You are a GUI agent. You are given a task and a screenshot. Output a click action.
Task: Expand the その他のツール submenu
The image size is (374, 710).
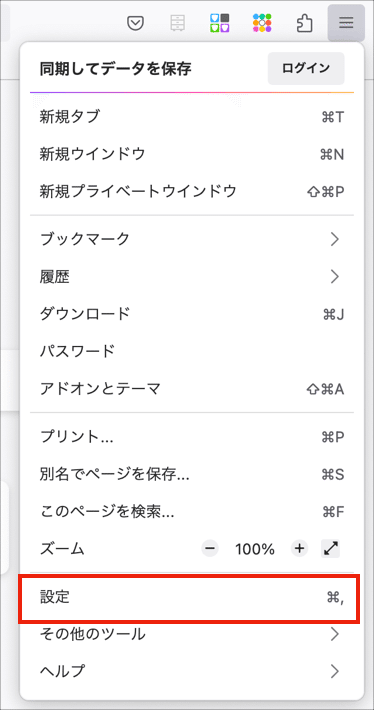[192, 634]
